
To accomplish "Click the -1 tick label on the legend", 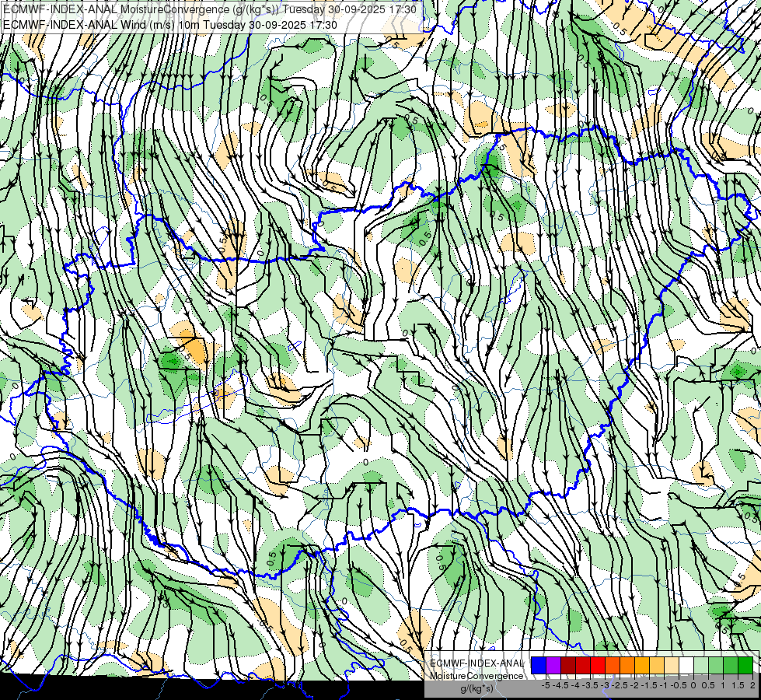I will [664, 685].
